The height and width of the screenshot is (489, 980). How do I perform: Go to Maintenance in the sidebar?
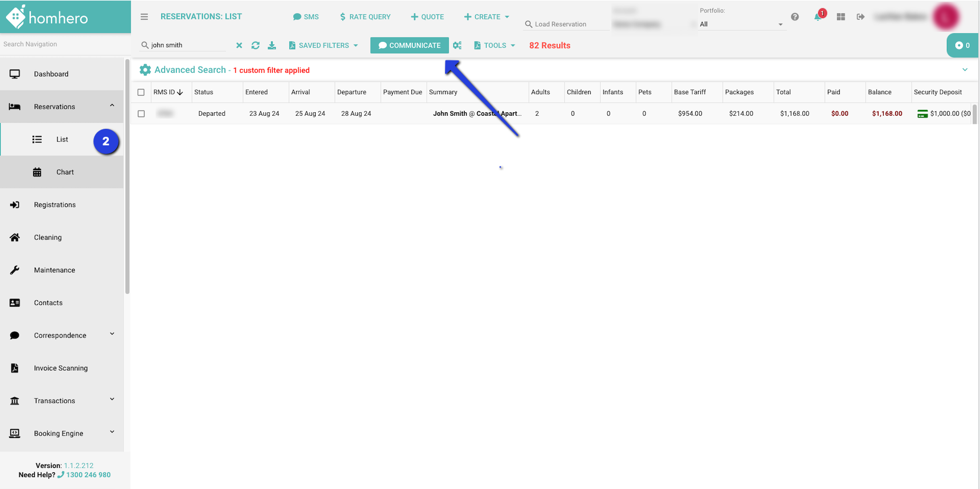click(55, 270)
